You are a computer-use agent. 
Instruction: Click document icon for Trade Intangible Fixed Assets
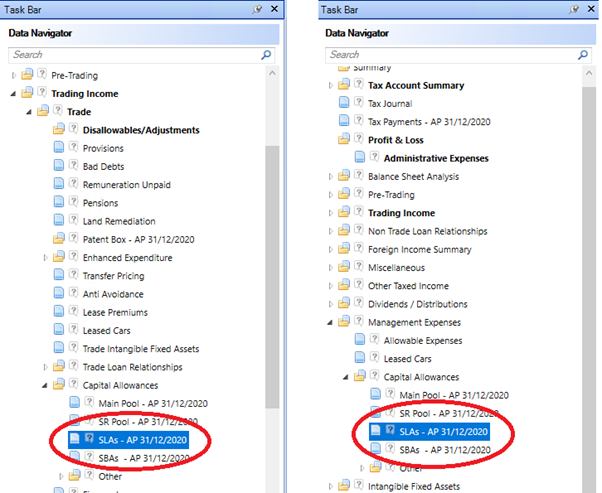59,348
